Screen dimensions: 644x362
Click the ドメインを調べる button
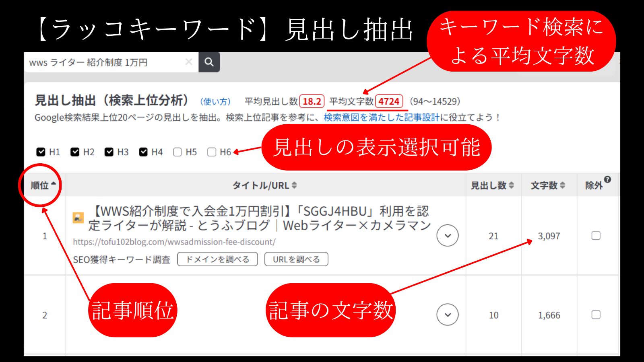tap(217, 259)
